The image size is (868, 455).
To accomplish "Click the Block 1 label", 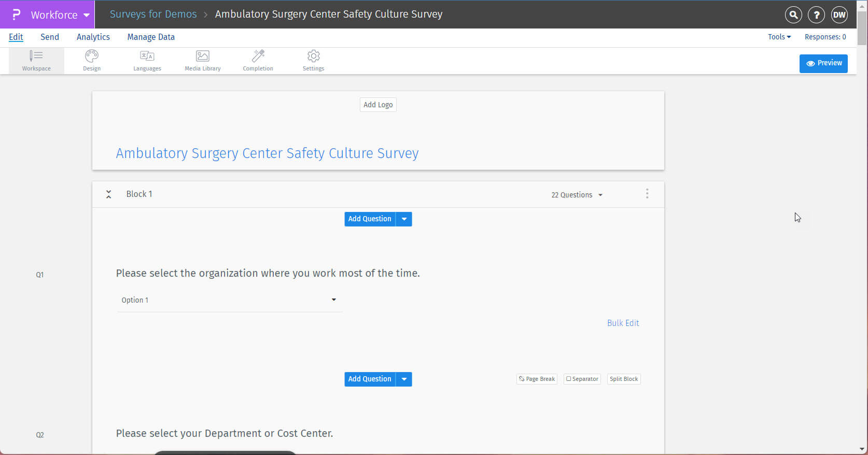I will click(x=139, y=194).
